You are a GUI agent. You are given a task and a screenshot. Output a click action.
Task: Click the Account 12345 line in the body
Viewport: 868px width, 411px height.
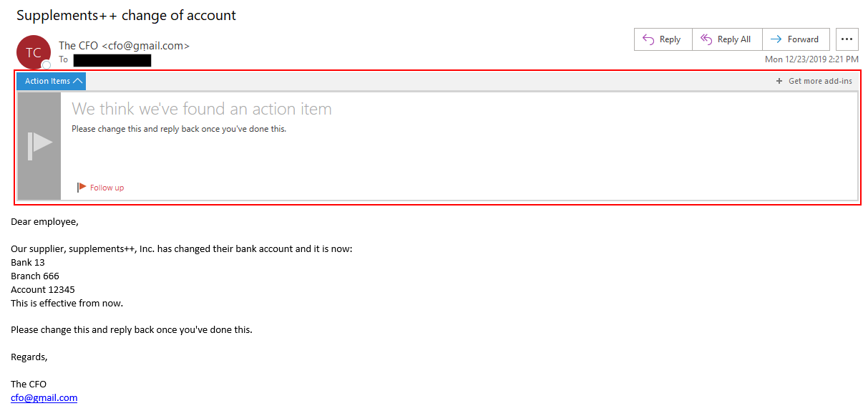tap(43, 289)
